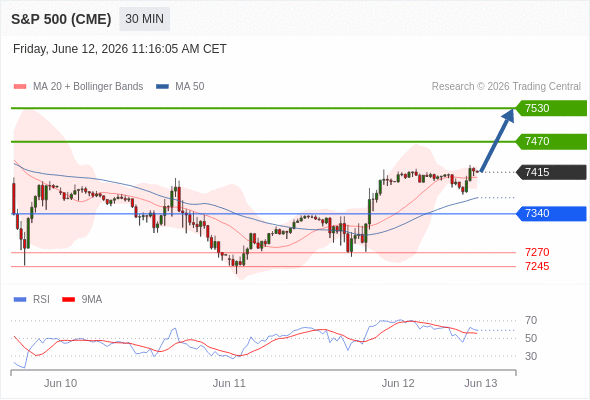Click the RSI 70 level label
This screenshot has width=590, height=400.
[x=531, y=321]
